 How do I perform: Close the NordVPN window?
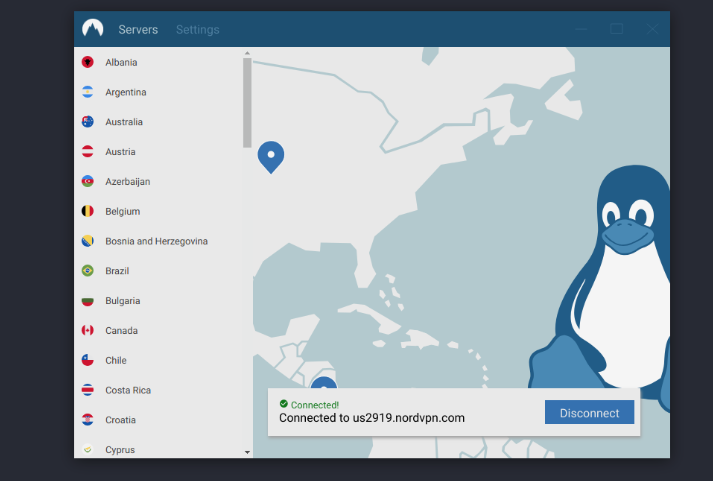[x=652, y=29]
